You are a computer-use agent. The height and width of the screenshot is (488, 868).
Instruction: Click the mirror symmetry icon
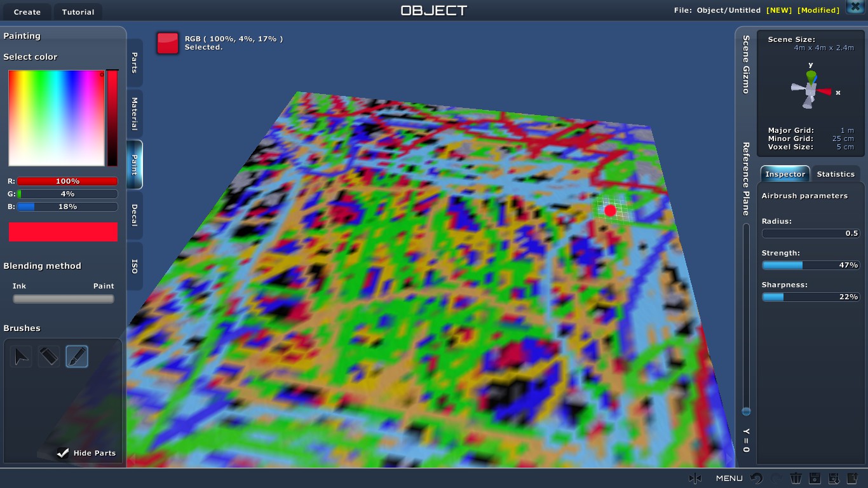[695, 478]
